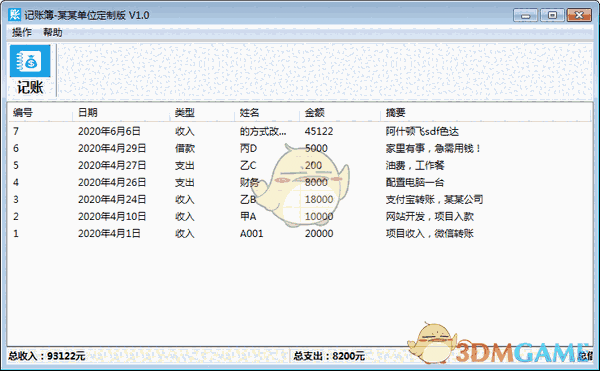Click 总收入：93122元 in status bar
Image resolution: width=600 pixels, height=371 pixels.
tap(47, 356)
